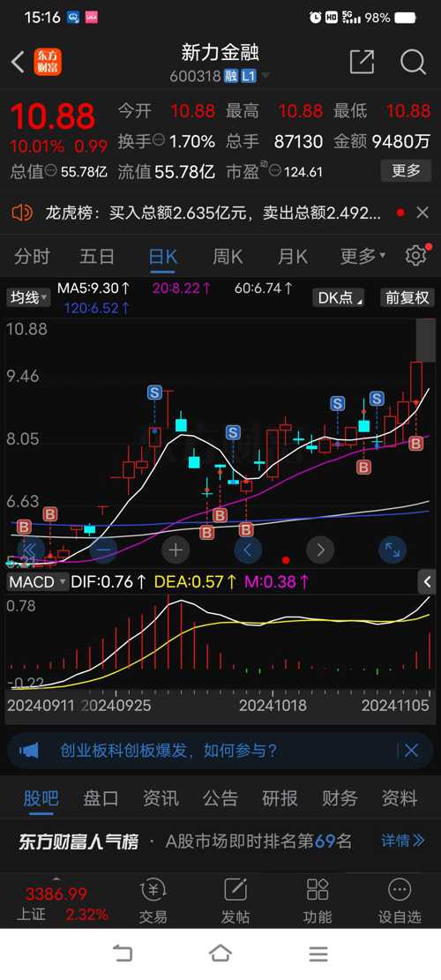Open the share icon in header
Screen dimensions: 441x980
coord(362,62)
